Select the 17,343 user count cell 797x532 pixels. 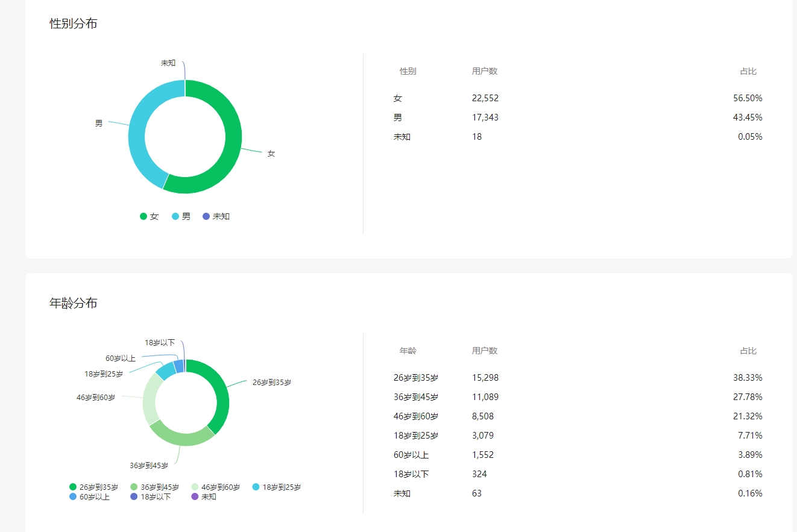click(485, 117)
